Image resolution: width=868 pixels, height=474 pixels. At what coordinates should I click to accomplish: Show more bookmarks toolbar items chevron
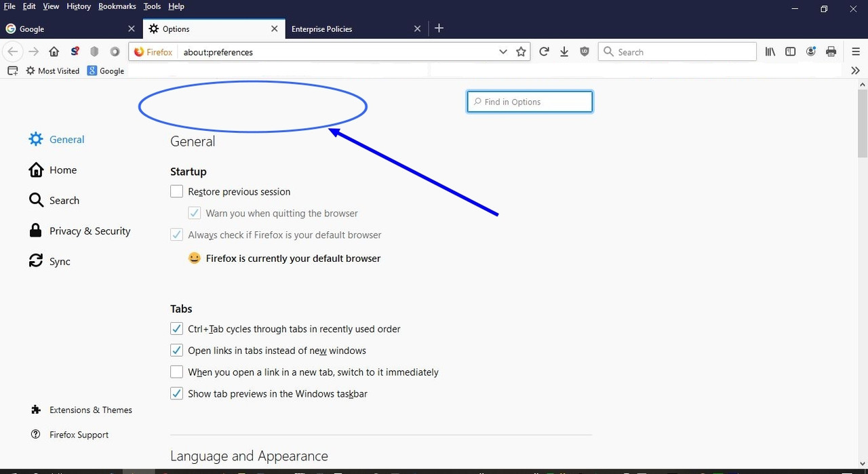855,71
